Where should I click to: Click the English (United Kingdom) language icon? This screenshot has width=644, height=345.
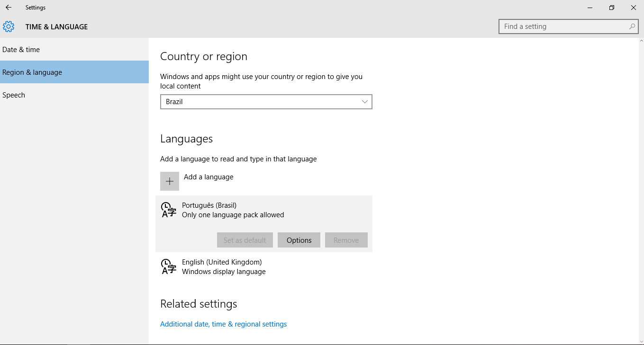pyautogui.click(x=169, y=266)
